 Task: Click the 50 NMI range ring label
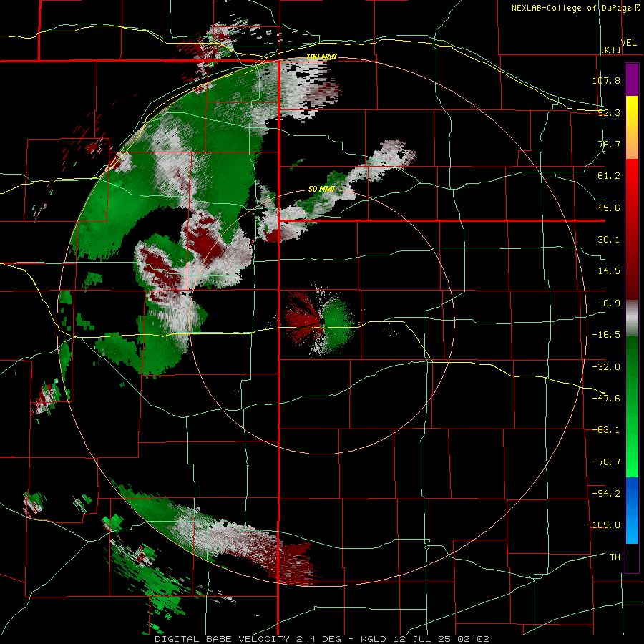[321, 190]
